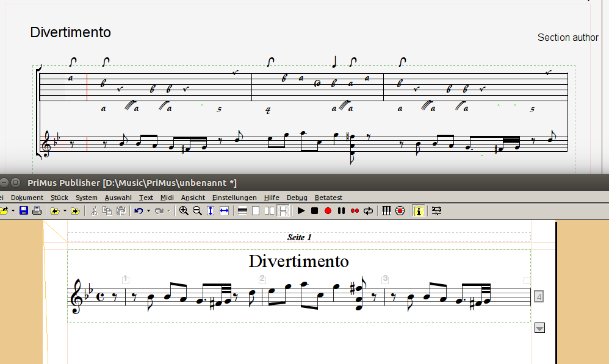Expand the undo history dropdown arrow
This screenshot has height=364, width=609.
[148, 211]
